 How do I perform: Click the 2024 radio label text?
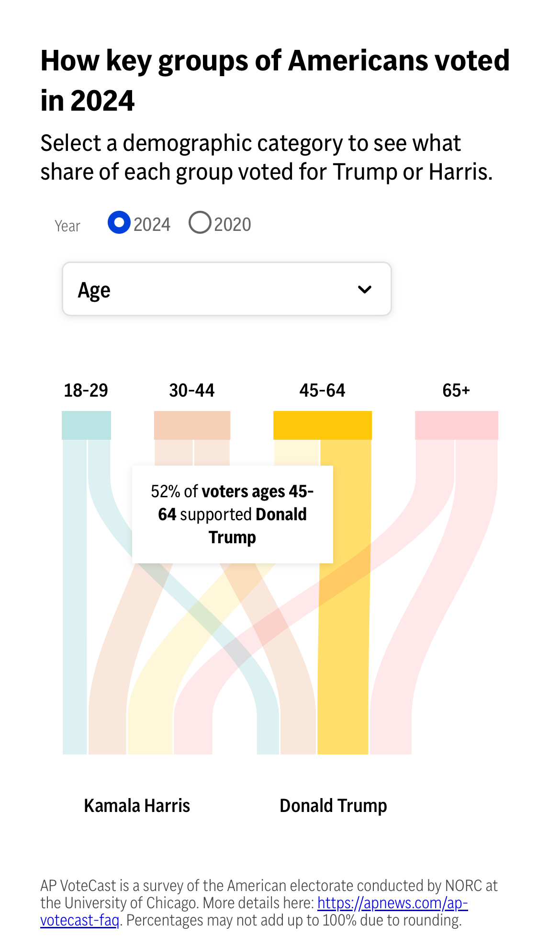pyautogui.click(x=152, y=225)
